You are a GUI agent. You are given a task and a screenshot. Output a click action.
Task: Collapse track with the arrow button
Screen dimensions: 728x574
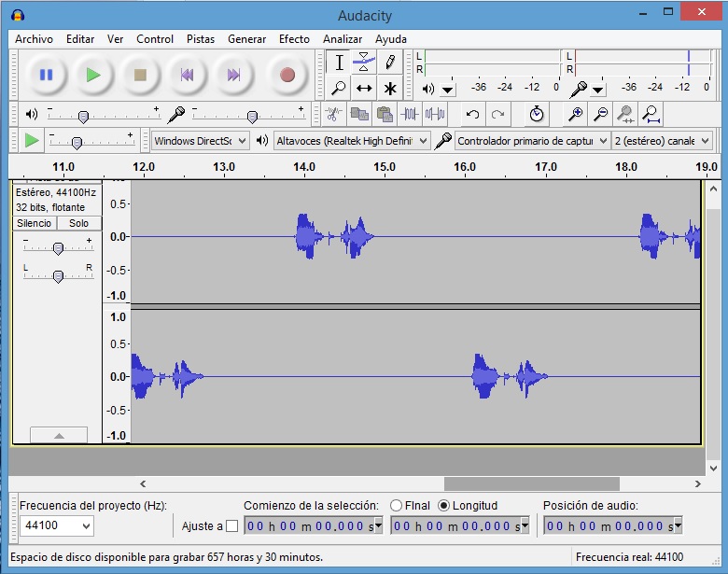(59, 435)
